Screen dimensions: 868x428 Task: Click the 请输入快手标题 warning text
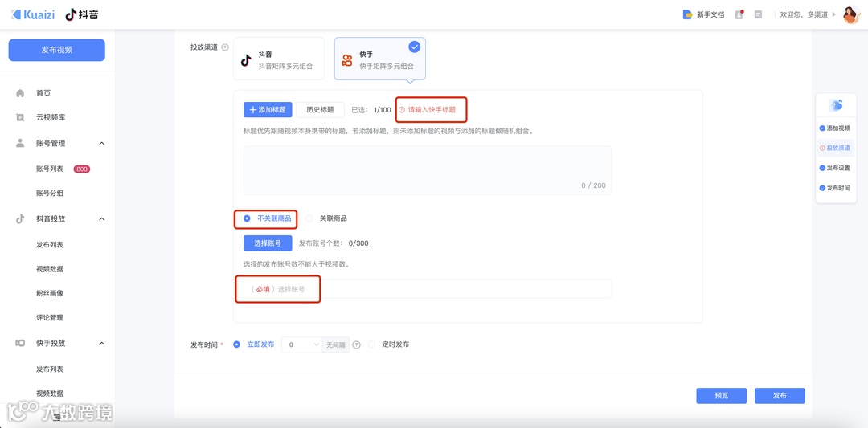coord(432,109)
